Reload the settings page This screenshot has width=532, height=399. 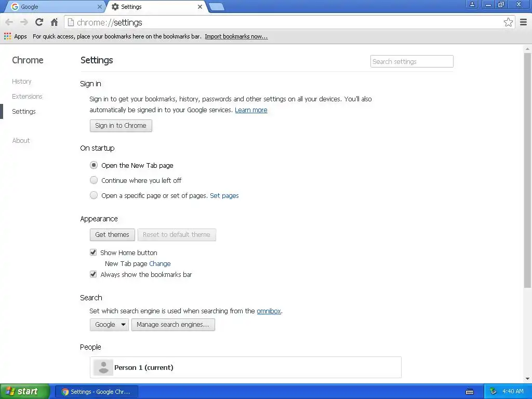tap(39, 22)
